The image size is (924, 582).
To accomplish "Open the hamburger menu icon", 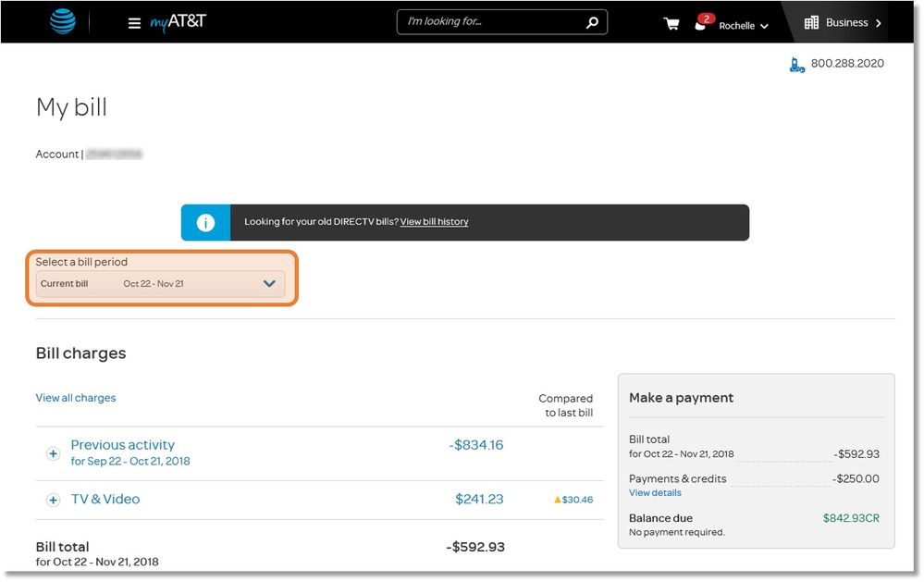I will [x=134, y=23].
